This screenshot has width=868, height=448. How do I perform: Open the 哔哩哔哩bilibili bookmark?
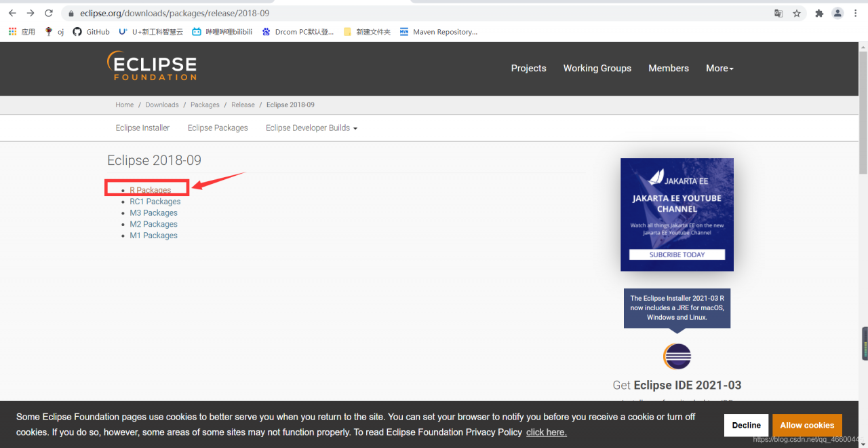tap(222, 32)
